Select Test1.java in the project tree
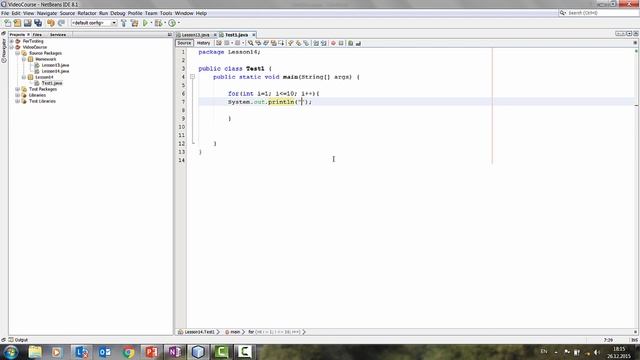The height and width of the screenshot is (360, 640). [x=52, y=83]
